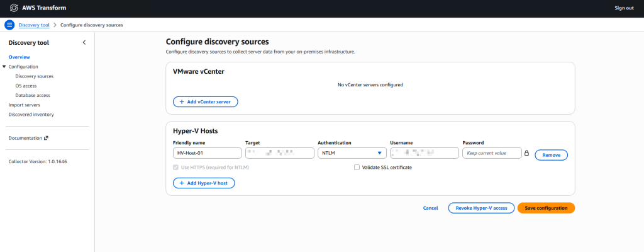Click the AWS Transform logo icon
Viewport: 644px width, 252px height.
click(x=14, y=8)
